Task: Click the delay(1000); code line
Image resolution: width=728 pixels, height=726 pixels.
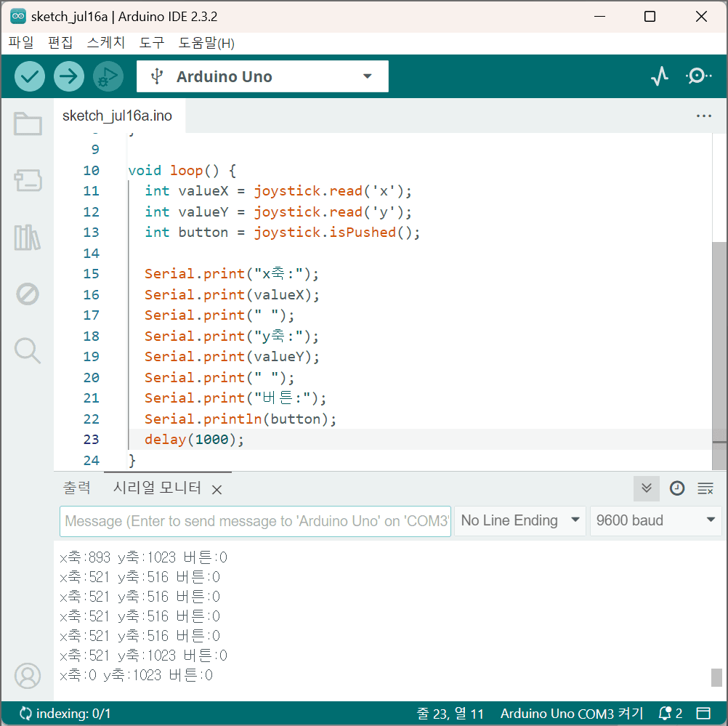Action: tap(194, 440)
